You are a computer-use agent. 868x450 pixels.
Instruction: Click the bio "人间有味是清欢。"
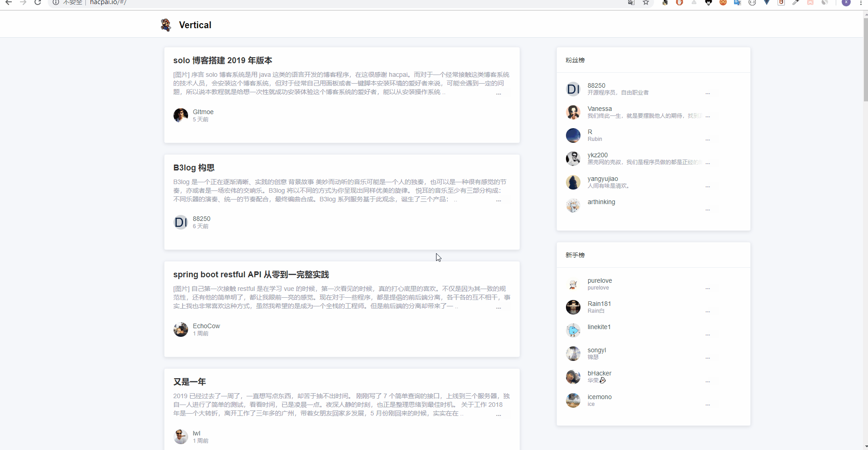(609, 186)
